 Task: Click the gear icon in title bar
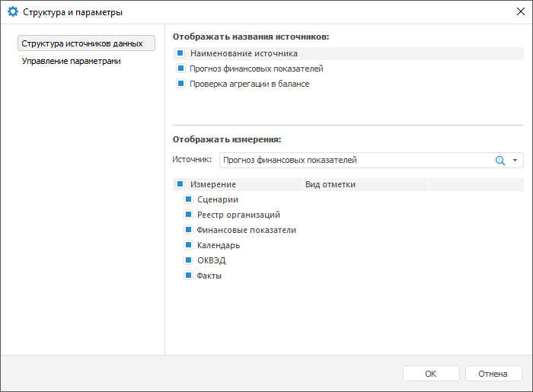[x=12, y=12]
